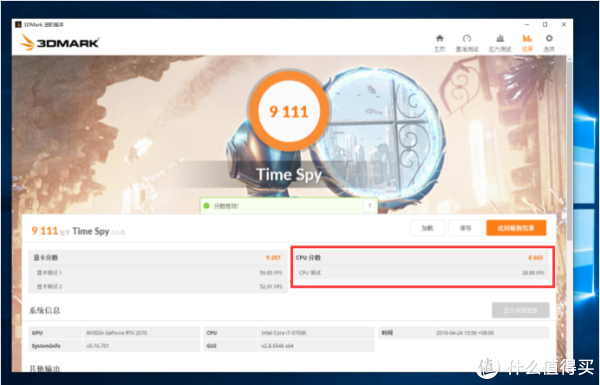Select the graphics score (显卡分数) row
This screenshot has height=385, width=600.
coord(158,258)
